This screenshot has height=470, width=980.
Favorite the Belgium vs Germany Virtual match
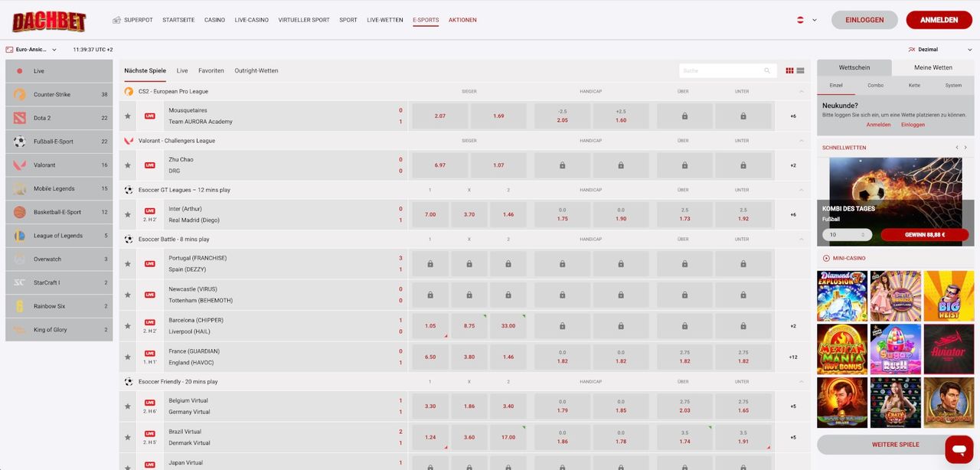point(128,406)
